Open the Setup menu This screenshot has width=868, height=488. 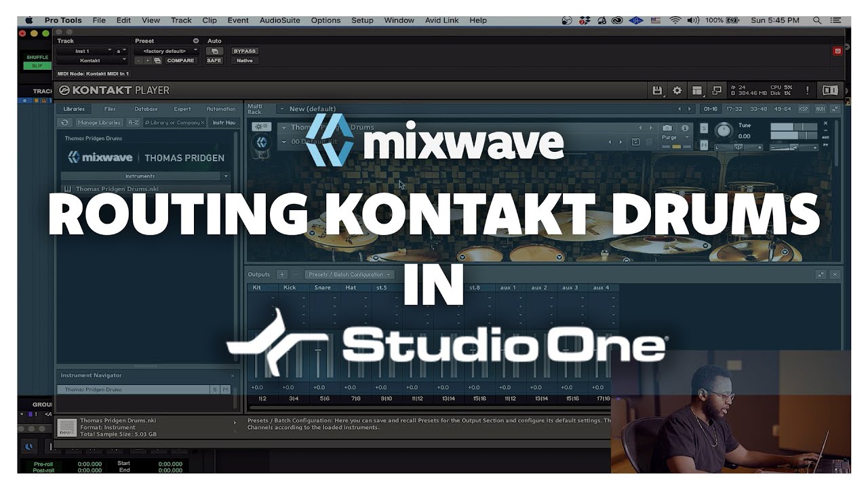(362, 20)
